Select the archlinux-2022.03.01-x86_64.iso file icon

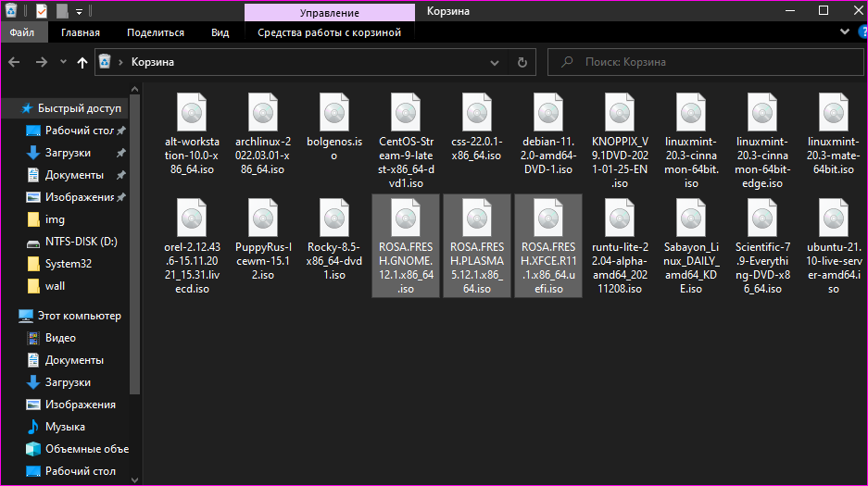click(263, 112)
